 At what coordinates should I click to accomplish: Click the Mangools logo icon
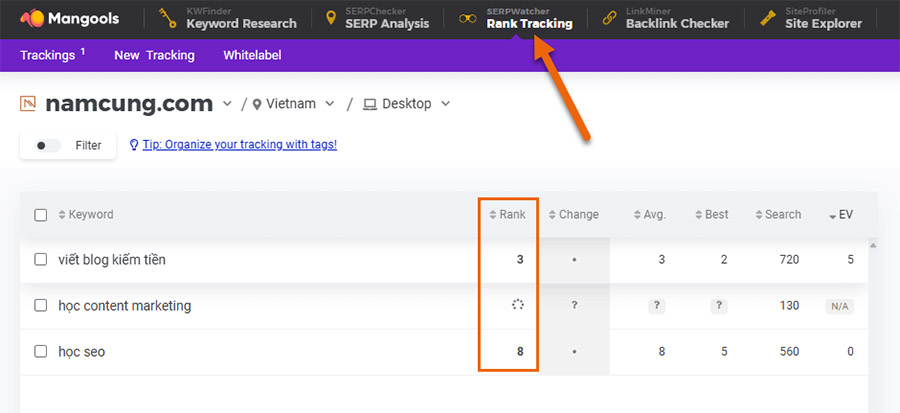coord(31,19)
